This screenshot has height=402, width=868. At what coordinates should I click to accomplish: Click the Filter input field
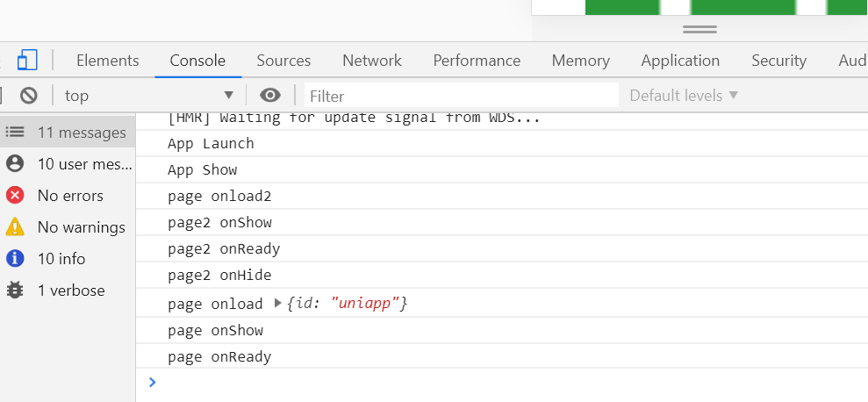pos(462,96)
